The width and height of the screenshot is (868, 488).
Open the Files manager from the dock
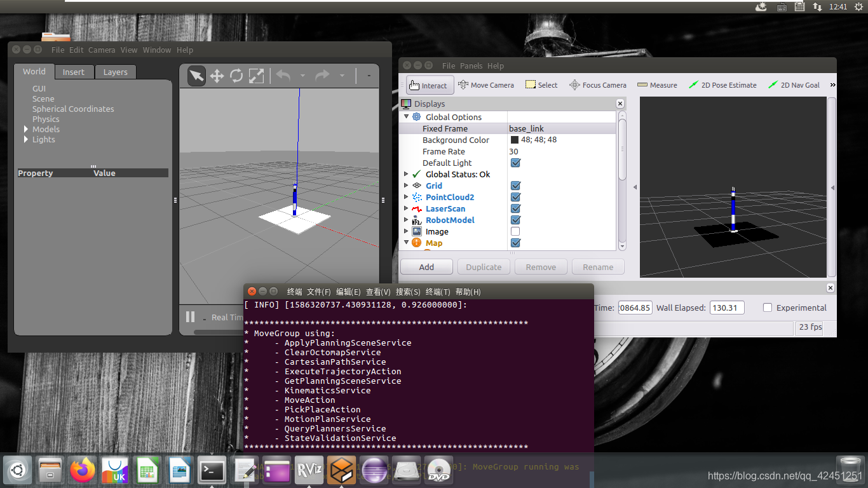click(x=50, y=471)
